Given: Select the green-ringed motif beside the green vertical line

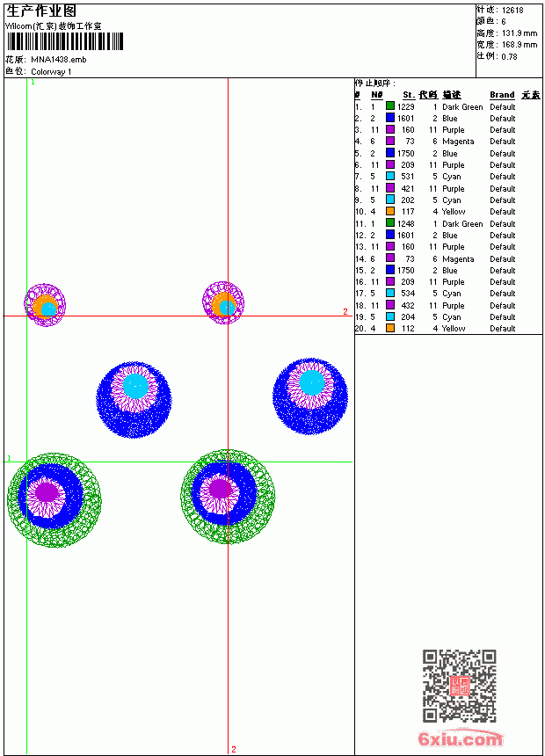Looking at the screenshot, I should pyautogui.click(x=54, y=500).
